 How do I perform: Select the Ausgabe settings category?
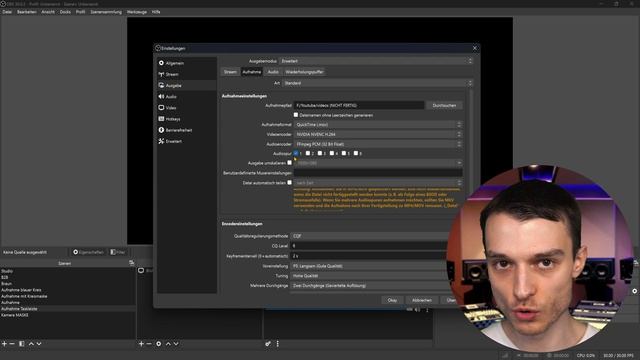187,85
